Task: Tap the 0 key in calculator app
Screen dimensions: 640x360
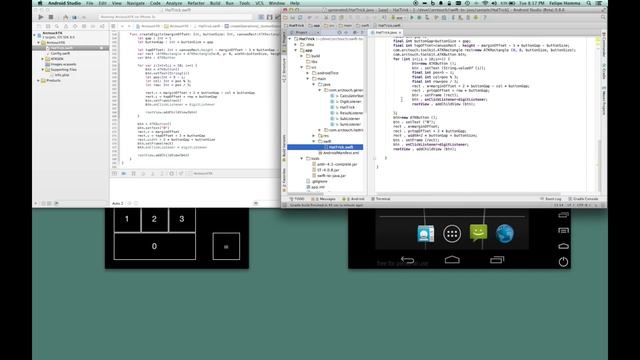Action: coord(155,246)
